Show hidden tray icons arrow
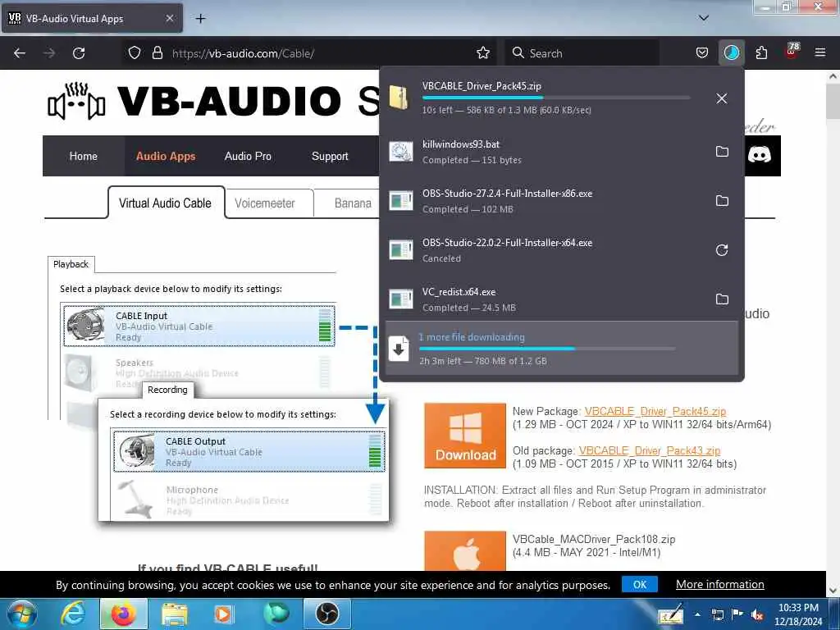The height and width of the screenshot is (630, 840). click(x=697, y=614)
